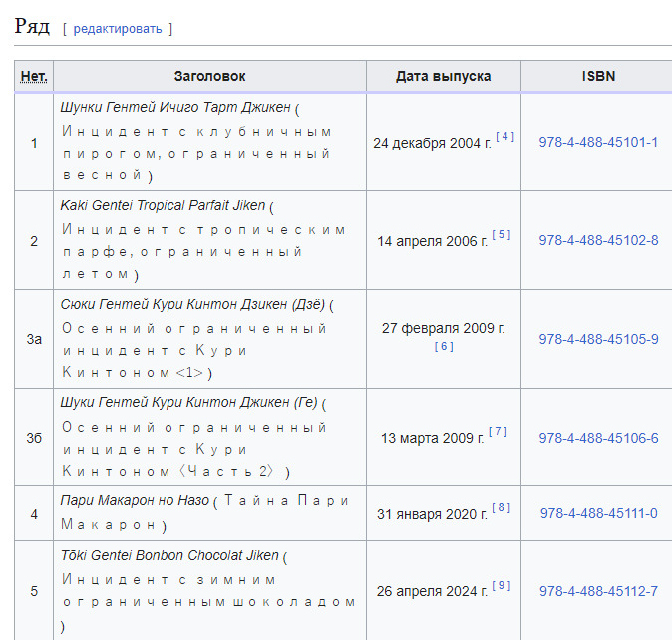Screen dimensions: 672x640
Task: Click the 'Ряд' section heading
Action: point(32,26)
